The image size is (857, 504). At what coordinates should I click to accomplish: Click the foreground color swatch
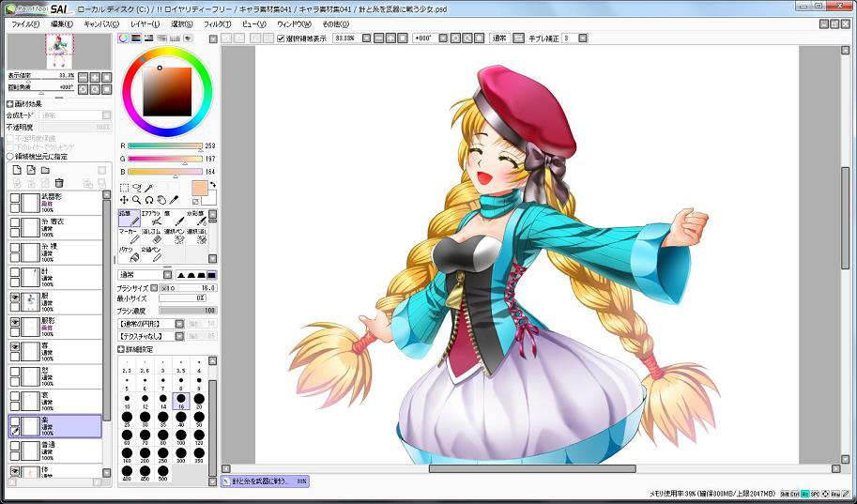click(x=199, y=189)
